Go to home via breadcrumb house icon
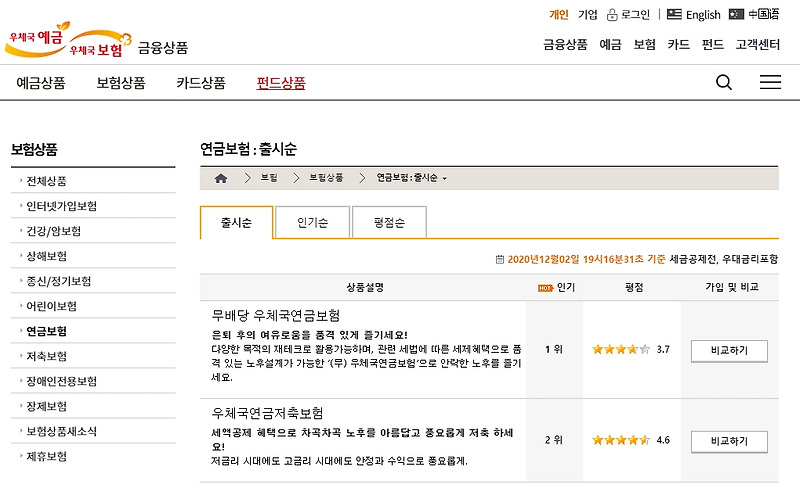 pos(220,178)
